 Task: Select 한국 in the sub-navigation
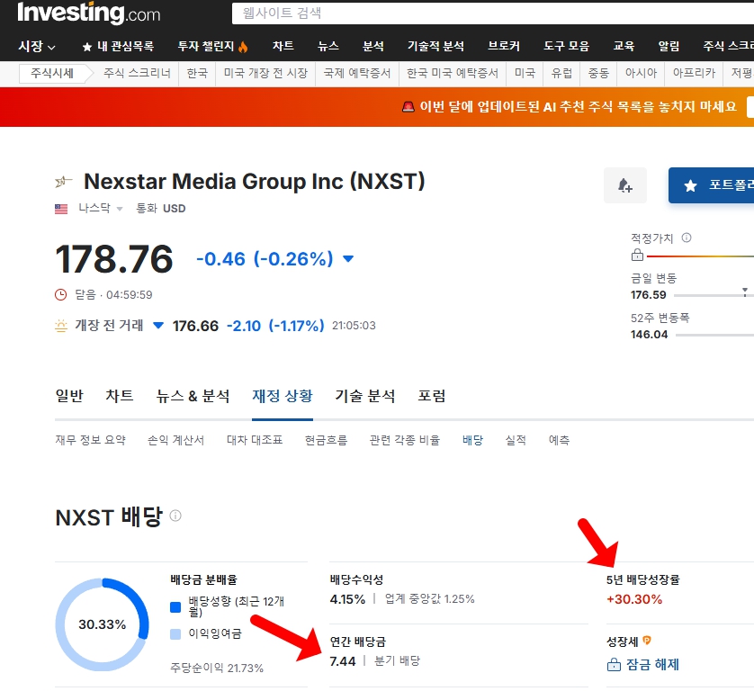pyautogui.click(x=197, y=73)
